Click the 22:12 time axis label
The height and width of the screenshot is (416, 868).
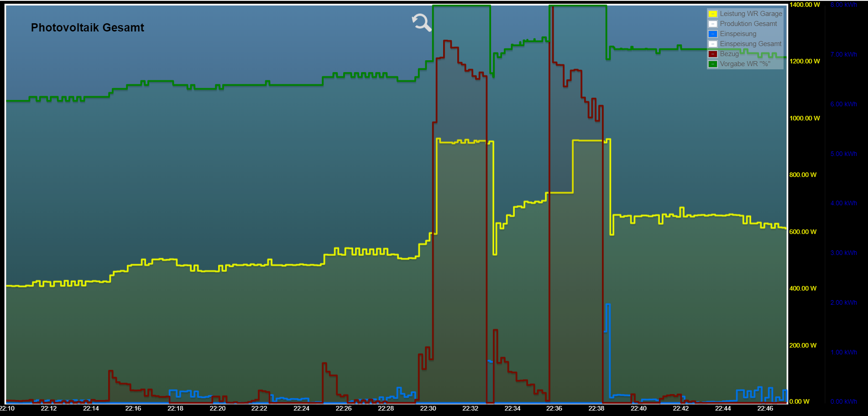[49, 408]
